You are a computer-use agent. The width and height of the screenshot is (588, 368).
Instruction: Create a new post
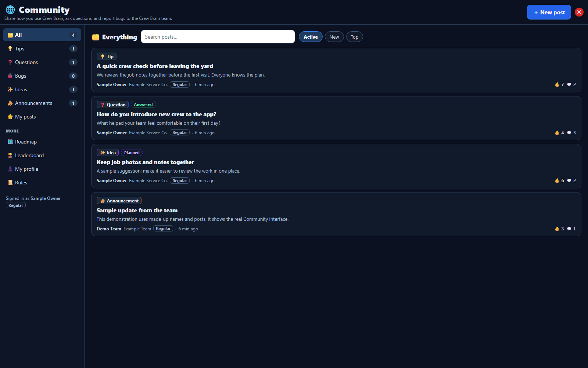pyautogui.click(x=549, y=12)
